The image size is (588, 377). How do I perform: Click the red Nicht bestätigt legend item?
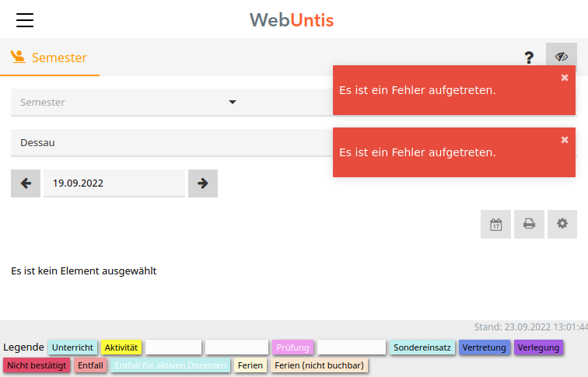(x=37, y=365)
